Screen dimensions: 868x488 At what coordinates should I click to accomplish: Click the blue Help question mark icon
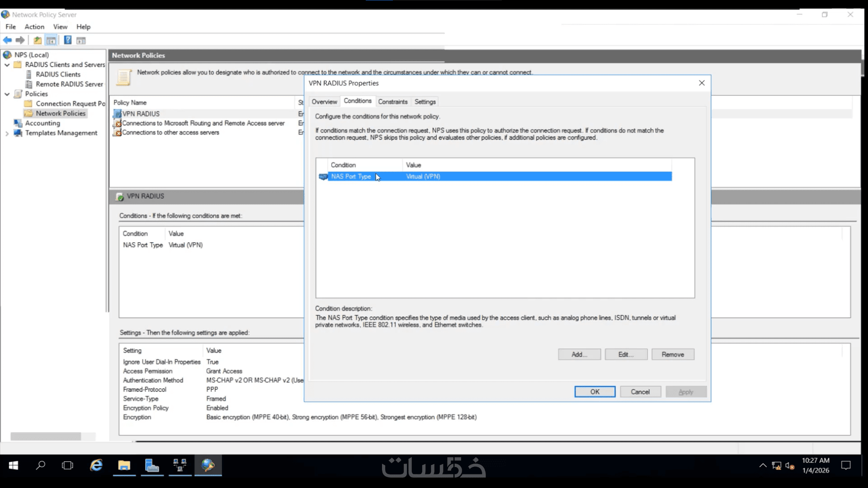point(67,40)
